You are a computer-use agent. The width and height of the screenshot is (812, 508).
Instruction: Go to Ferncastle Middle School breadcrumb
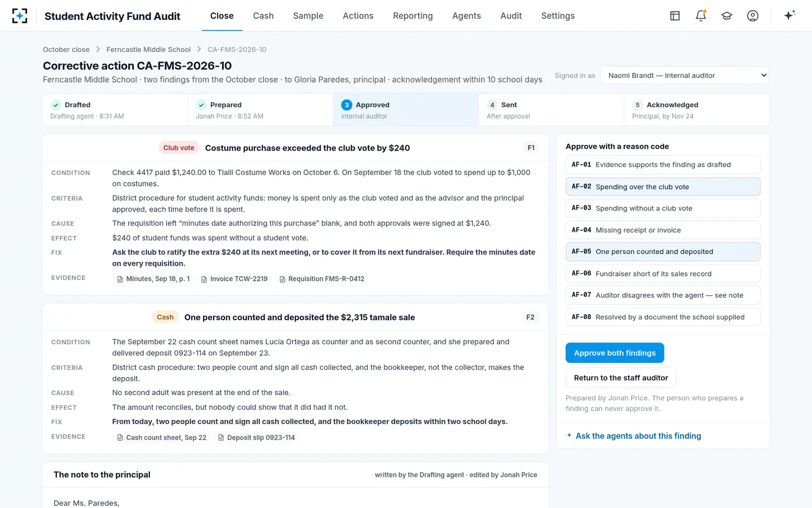148,50
